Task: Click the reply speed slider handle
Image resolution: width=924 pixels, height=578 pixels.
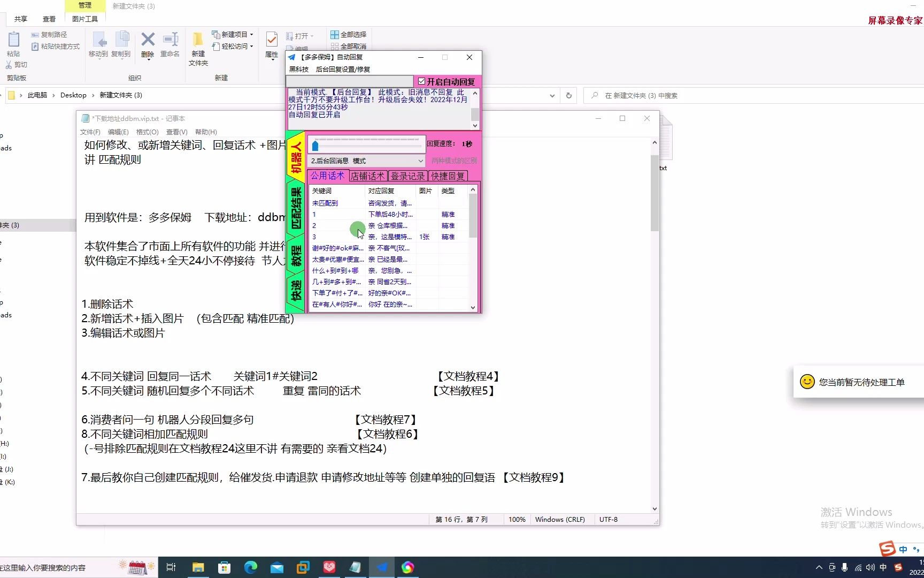Action: click(315, 146)
